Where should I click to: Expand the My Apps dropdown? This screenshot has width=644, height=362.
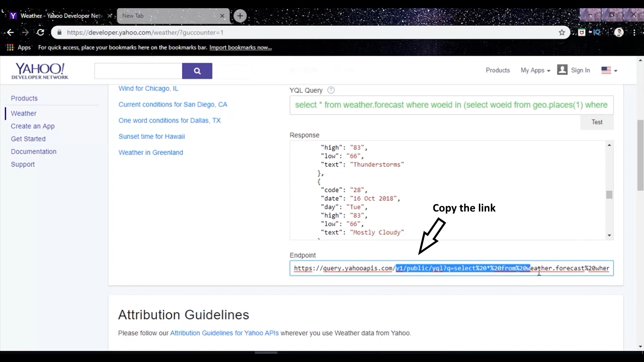point(535,70)
